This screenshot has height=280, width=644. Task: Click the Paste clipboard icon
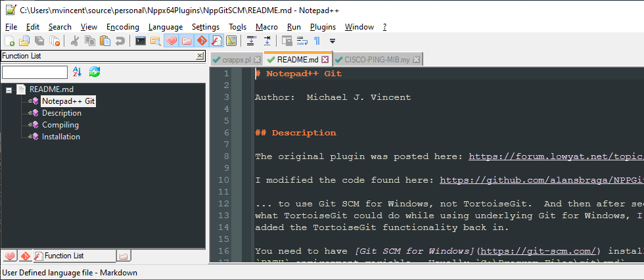click(105, 41)
